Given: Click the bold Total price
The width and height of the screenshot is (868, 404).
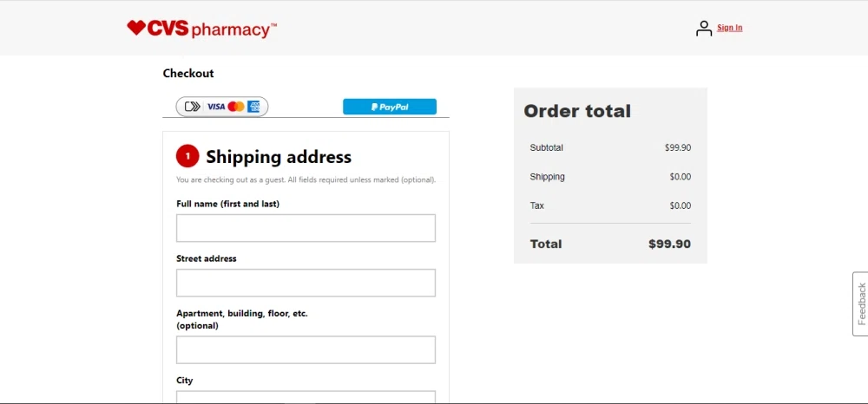Looking at the screenshot, I should tap(669, 244).
